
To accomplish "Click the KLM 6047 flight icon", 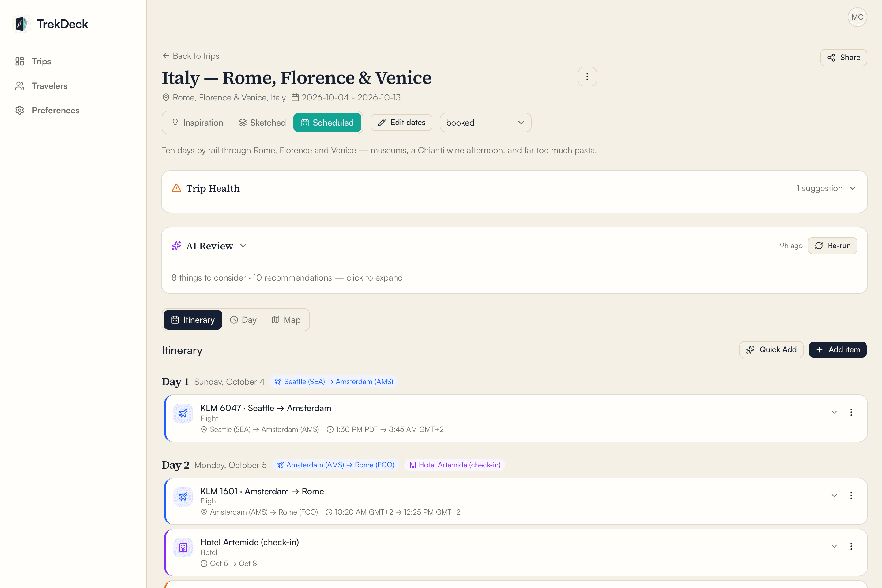I will pyautogui.click(x=183, y=414).
